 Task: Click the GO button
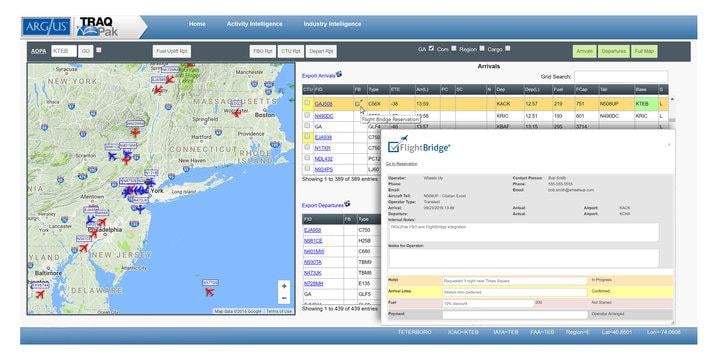(x=85, y=51)
